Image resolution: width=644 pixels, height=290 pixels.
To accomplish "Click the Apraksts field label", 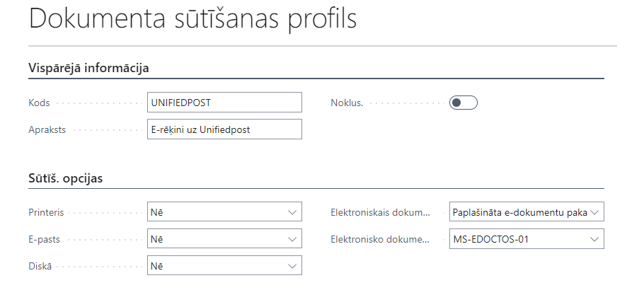I will (x=47, y=129).
